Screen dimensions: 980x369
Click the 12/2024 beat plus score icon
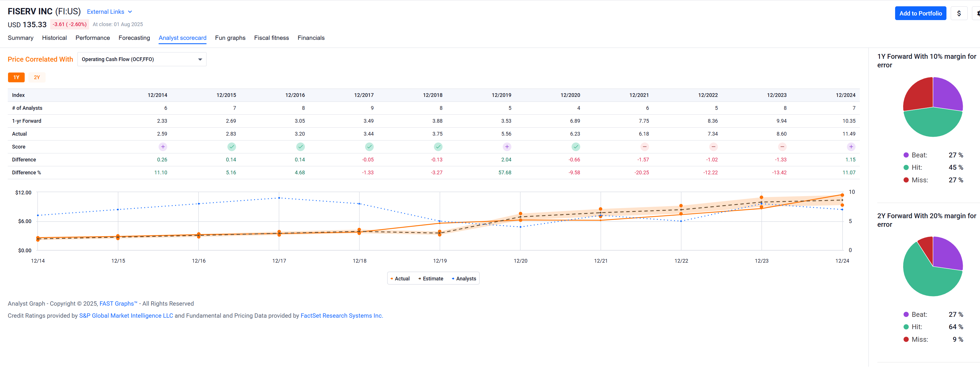tap(852, 147)
